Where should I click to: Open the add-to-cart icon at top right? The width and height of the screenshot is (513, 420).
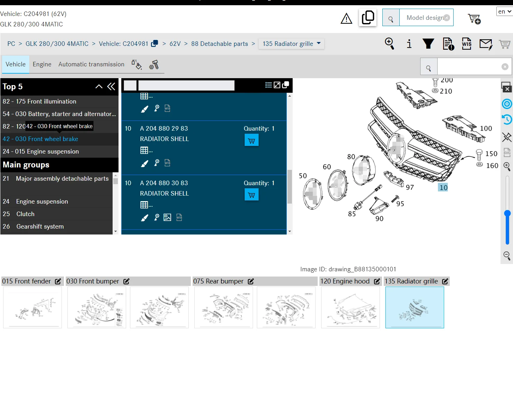(474, 18)
